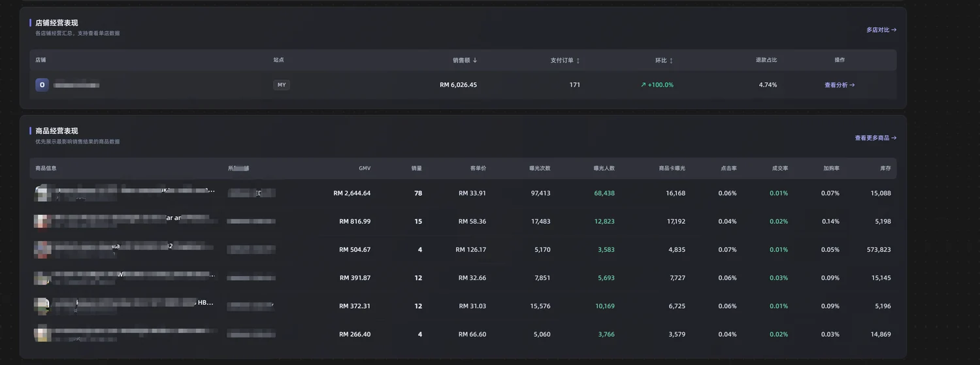Click the 曝光人数 column header

tap(604, 168)
